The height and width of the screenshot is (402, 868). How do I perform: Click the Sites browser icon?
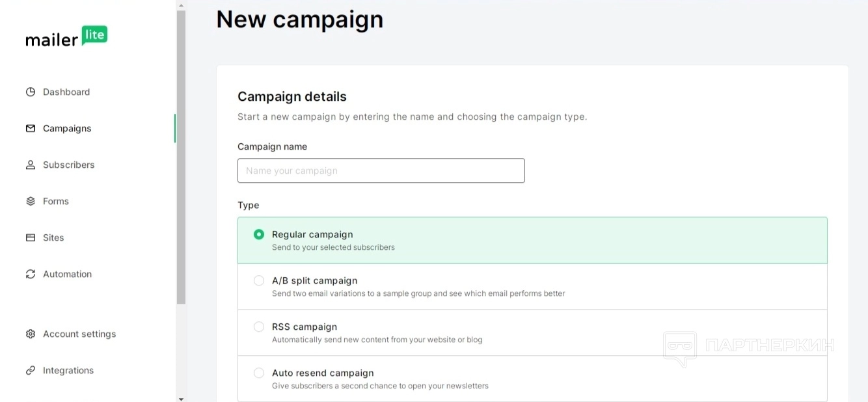tap(31, 237)
